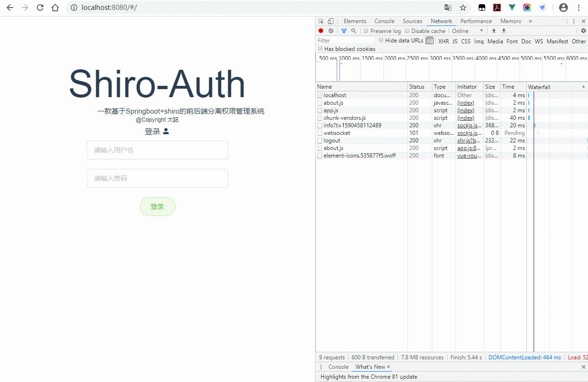
Task: Close the What's New drawer tab
Action: click(389, 367)
